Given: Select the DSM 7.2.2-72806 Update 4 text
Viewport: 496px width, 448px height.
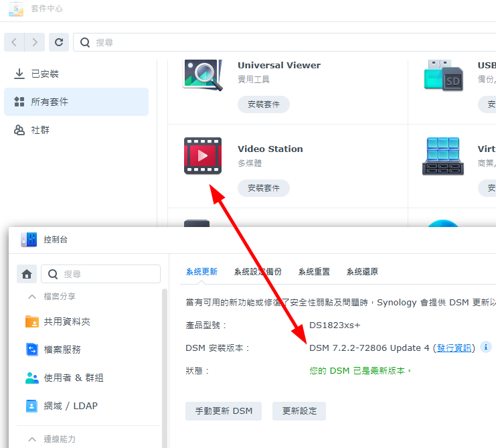Looking at the screenshot, I should (369, 348).
